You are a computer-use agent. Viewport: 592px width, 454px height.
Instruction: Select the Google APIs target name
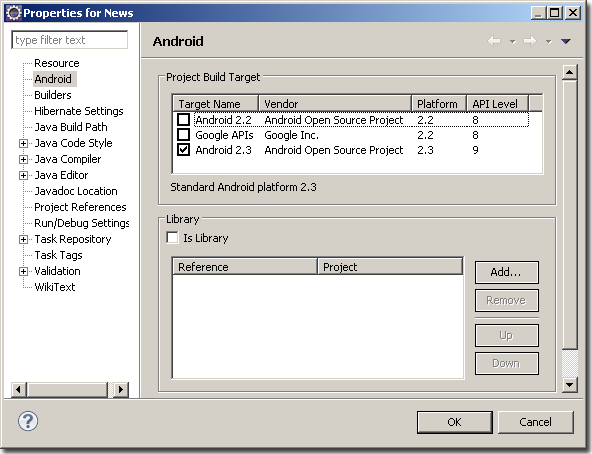pyautogui.click(x=224, y=135)
